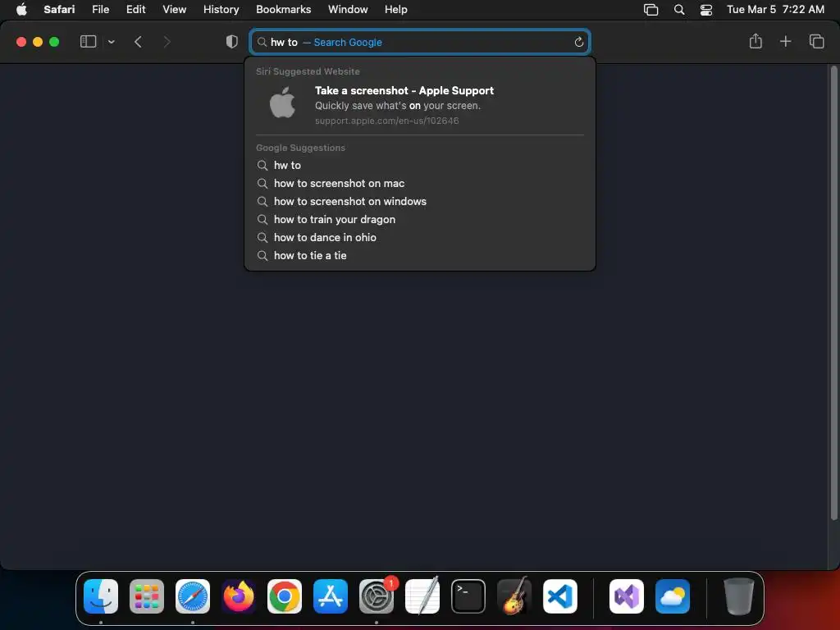Open Spotlight search in menu bar
The image size is (840, 630).
(x=678, y=10)
